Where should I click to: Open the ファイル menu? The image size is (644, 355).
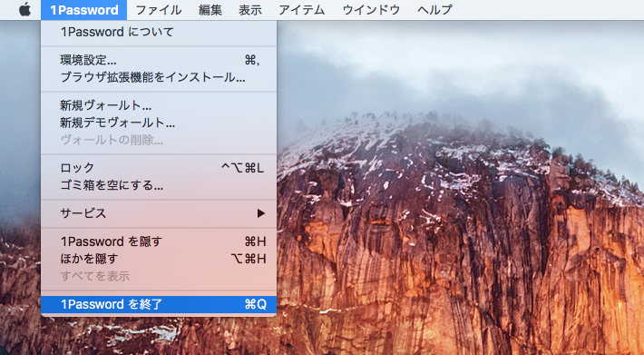pos(159,9)
